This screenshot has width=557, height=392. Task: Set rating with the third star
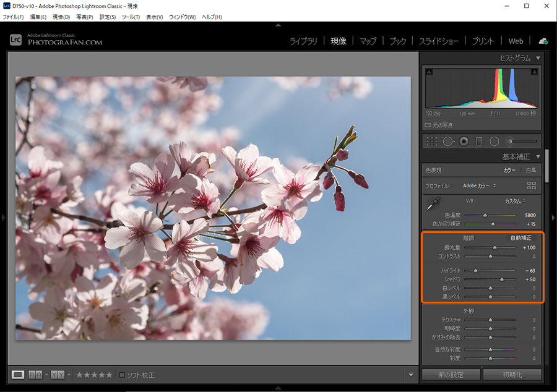[x=94, y=375]
